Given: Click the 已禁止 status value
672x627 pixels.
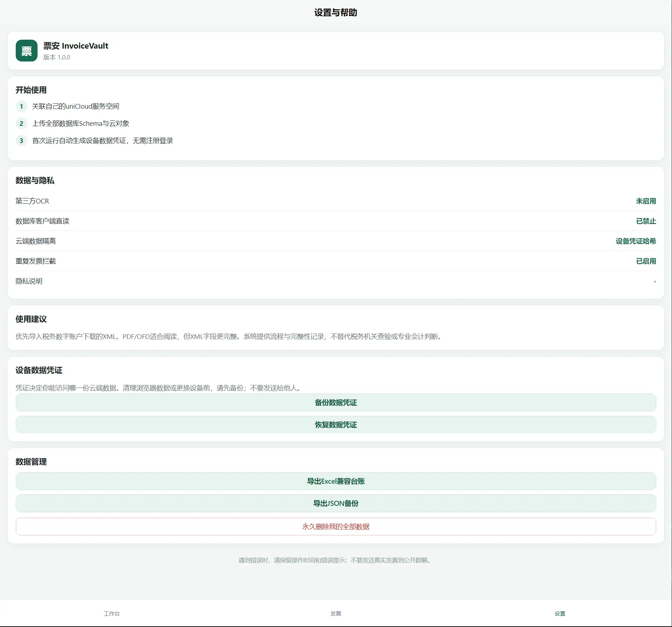Looking at the screenshot, I should [646, 221].
